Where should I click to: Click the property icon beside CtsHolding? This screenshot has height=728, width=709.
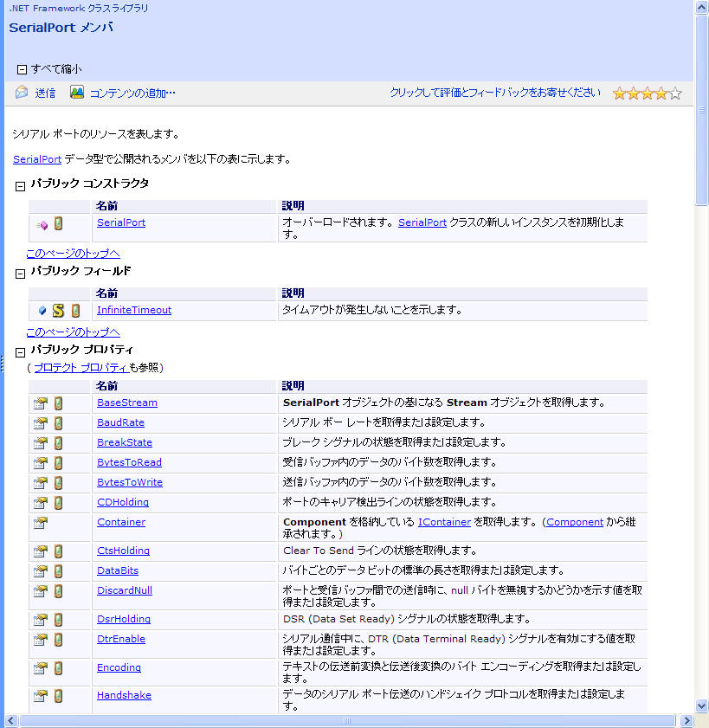click(x=41, y=551)
